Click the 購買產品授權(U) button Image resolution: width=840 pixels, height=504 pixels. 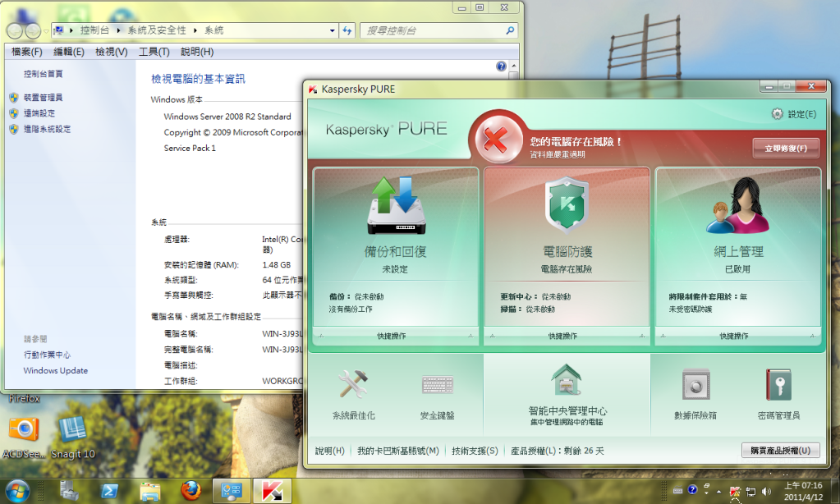pyautogui.click(x=780, y=451)
